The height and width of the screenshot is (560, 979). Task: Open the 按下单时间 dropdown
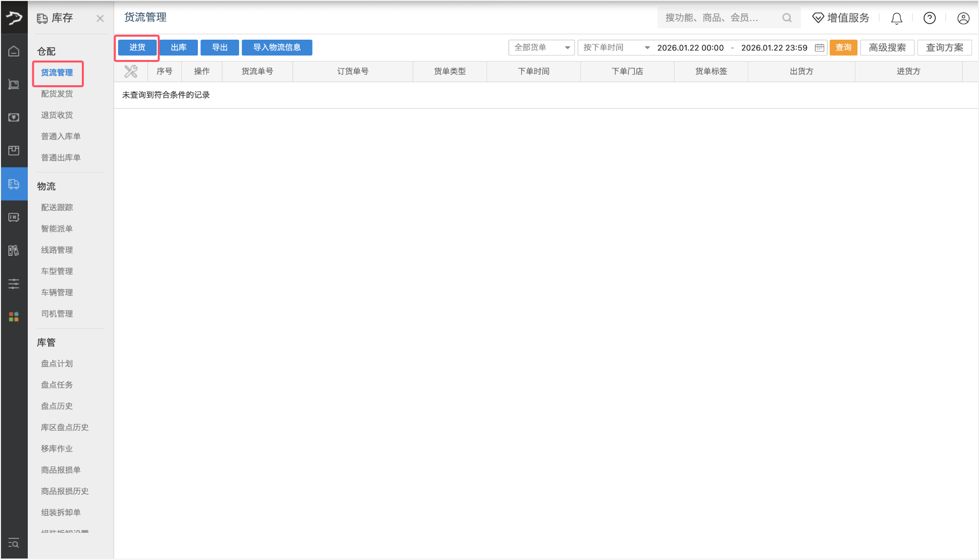click(615, 48)
